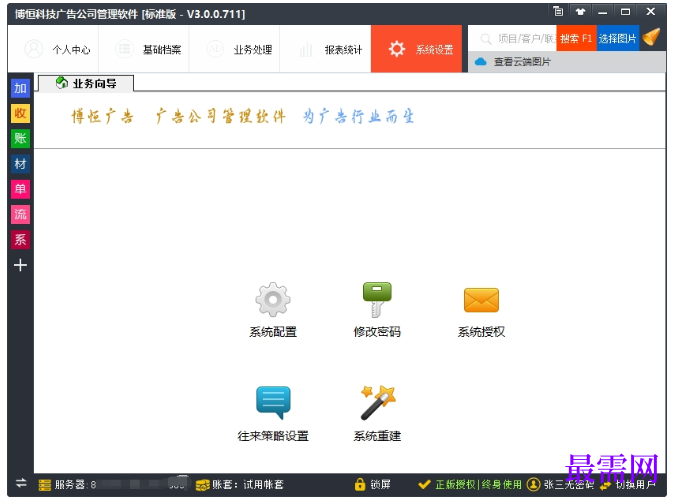Click the magnifier search icon
677x500 pixels.
[486, 39]
